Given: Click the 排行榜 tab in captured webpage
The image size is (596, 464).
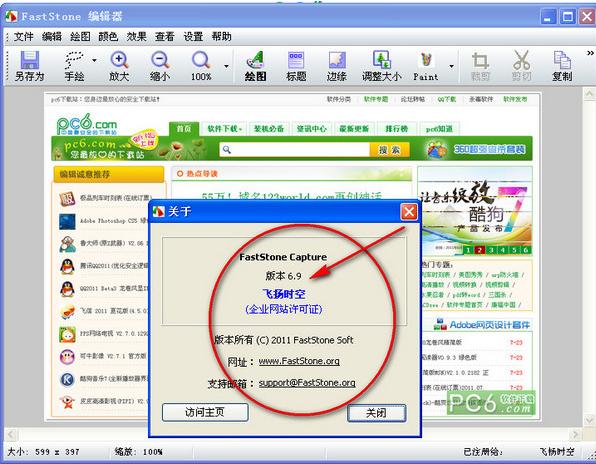Looking at the screenshot, I should [x=396, y=129].
